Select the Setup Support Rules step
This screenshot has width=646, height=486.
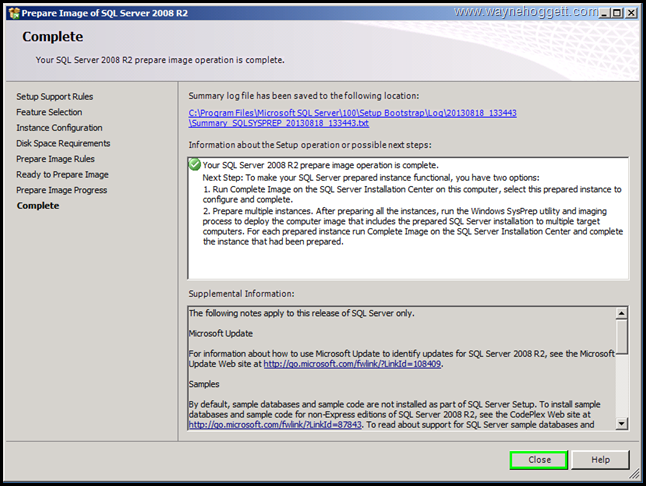tap(55, 96)
